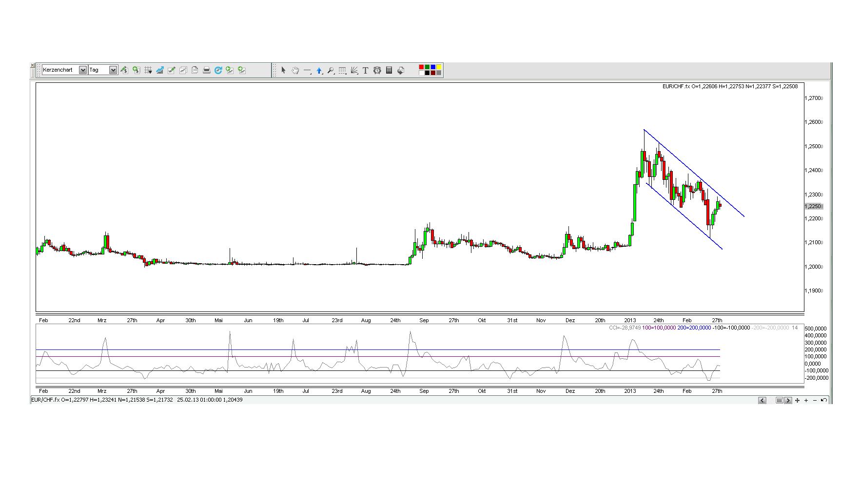
Task: Click the 1,2700 price axis label
Action: click(814, 98)
